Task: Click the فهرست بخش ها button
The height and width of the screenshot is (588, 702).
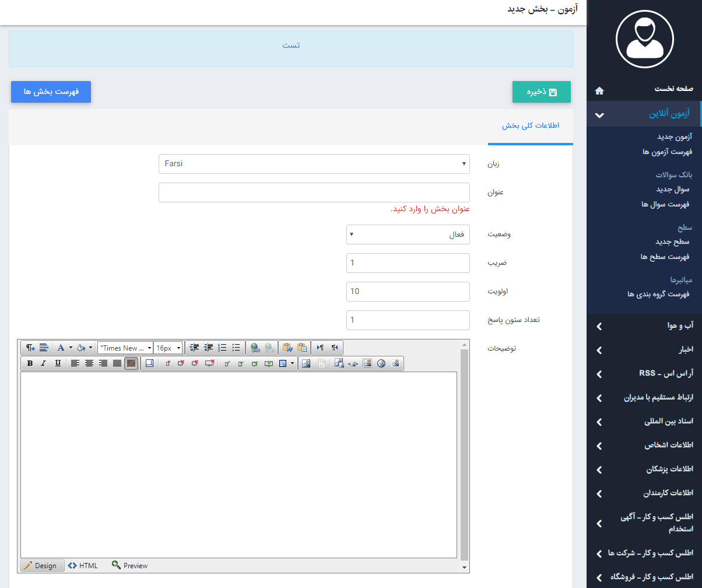Action: 51,92
